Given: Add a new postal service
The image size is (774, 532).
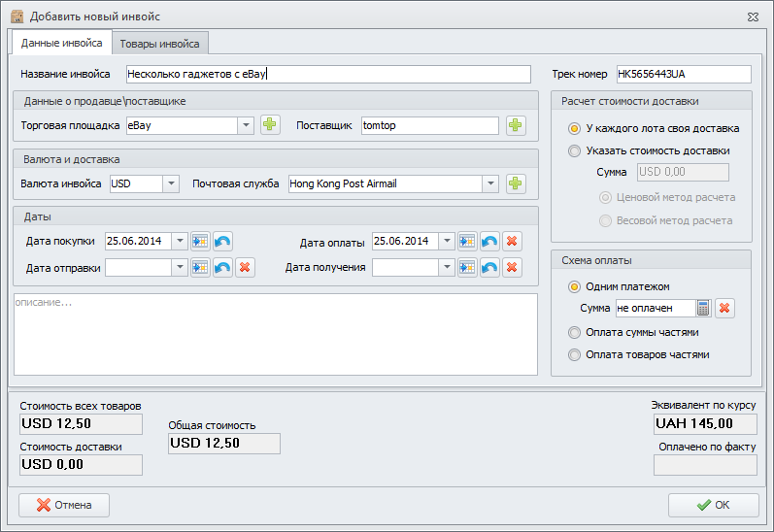Looking at the screenshot, I should pyautogui.click(x=515, y=183).
